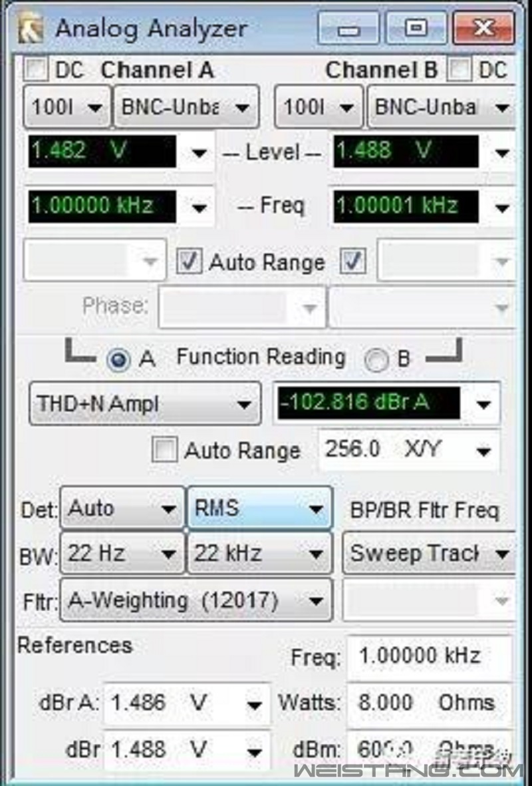Enable the Channel B DC checkbox
This screenshot has width=532, height=786.
[460, 69]
